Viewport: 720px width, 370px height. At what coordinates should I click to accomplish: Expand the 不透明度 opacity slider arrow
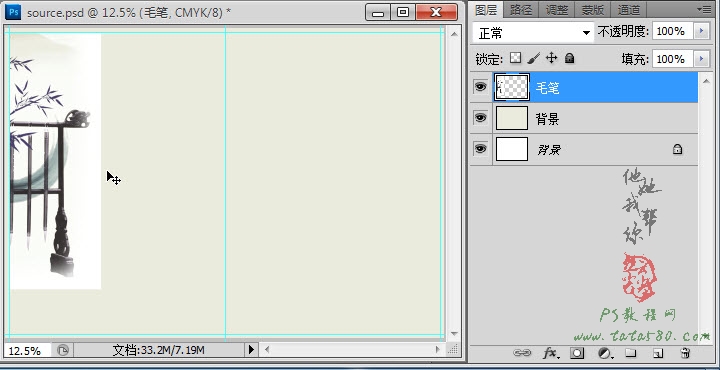pyautogui.click(x=701, y=31)
